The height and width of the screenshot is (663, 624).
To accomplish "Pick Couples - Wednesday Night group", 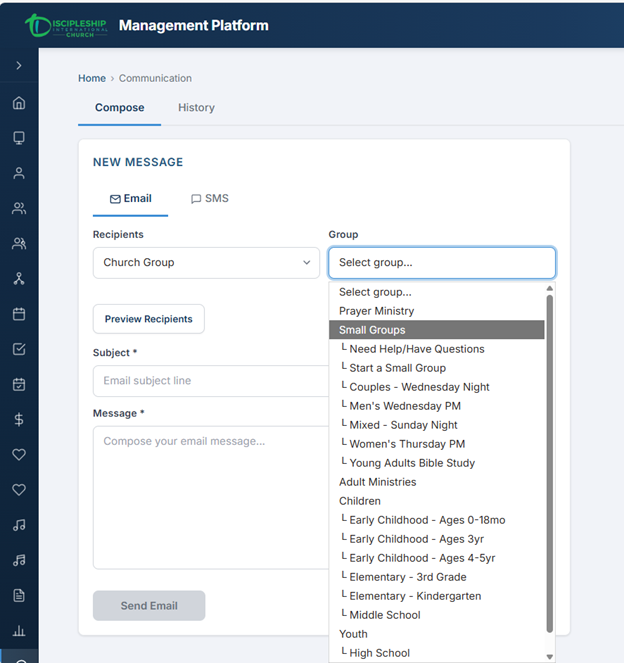I will pos(437,387).
